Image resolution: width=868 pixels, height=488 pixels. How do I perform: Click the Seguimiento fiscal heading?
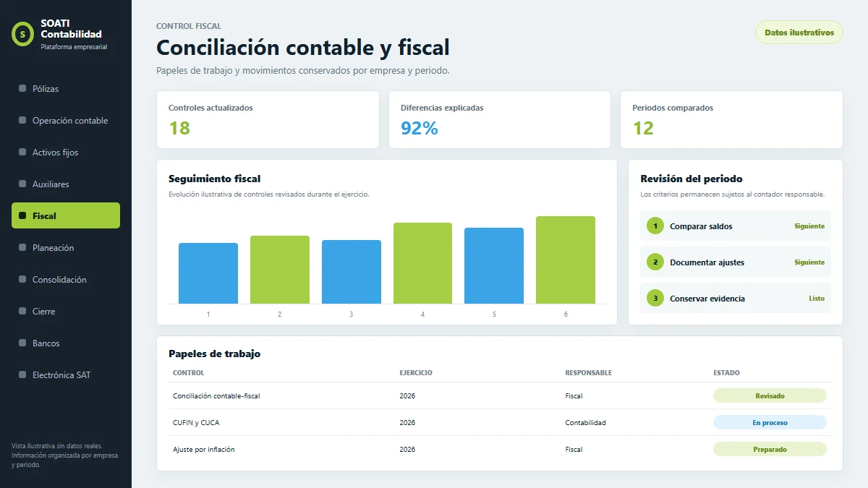(214, 179)
